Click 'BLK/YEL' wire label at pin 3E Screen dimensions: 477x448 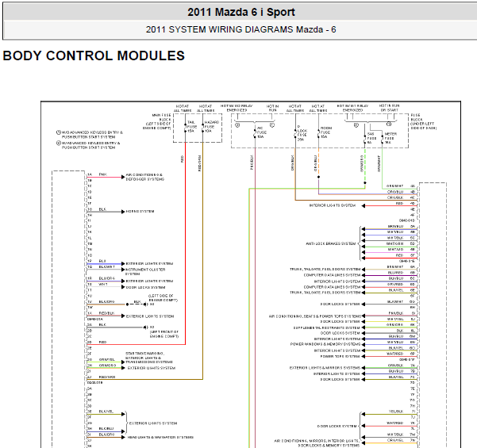point(106,412)
